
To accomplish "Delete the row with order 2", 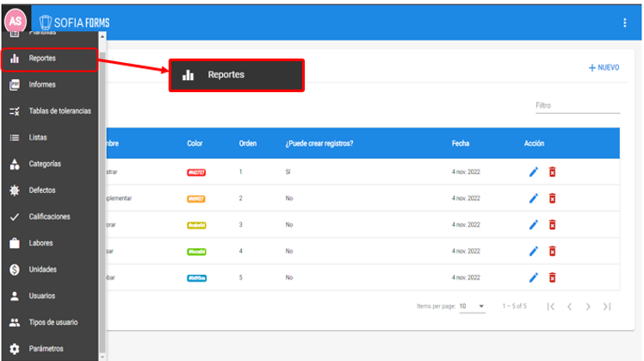I will 553,199.
